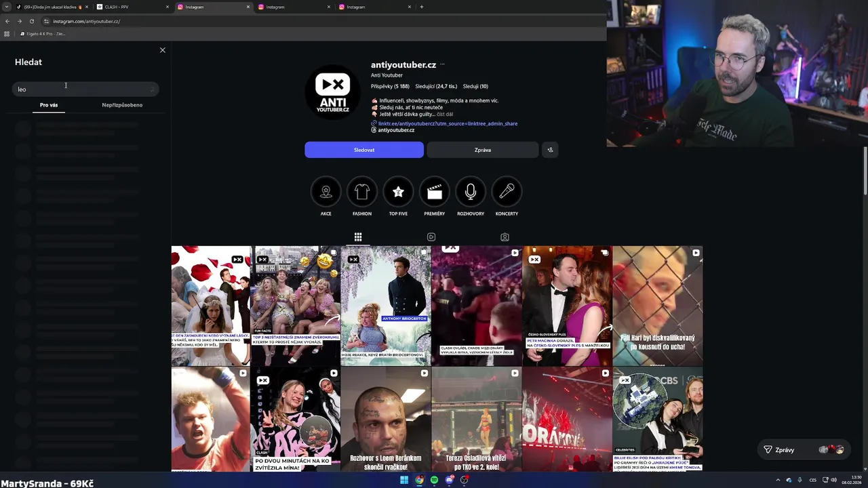
Task: Open the Sledující (24,7 tis.) followers list
Action: point(436,86)
